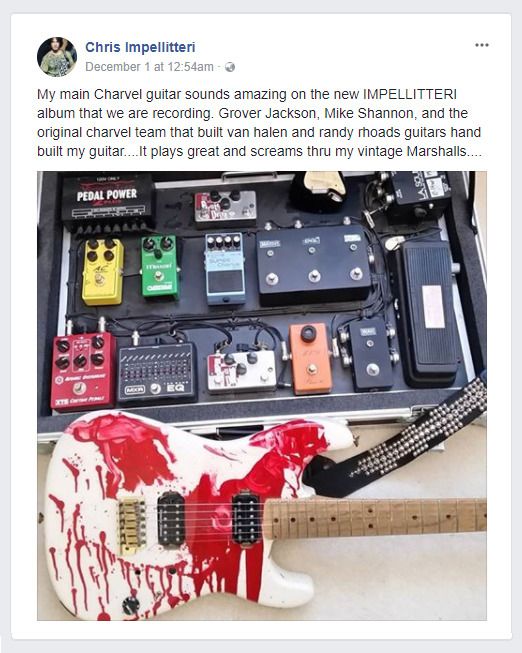Click the three-button black footswitch box
The image size is (522, 653).
[314, 262]
